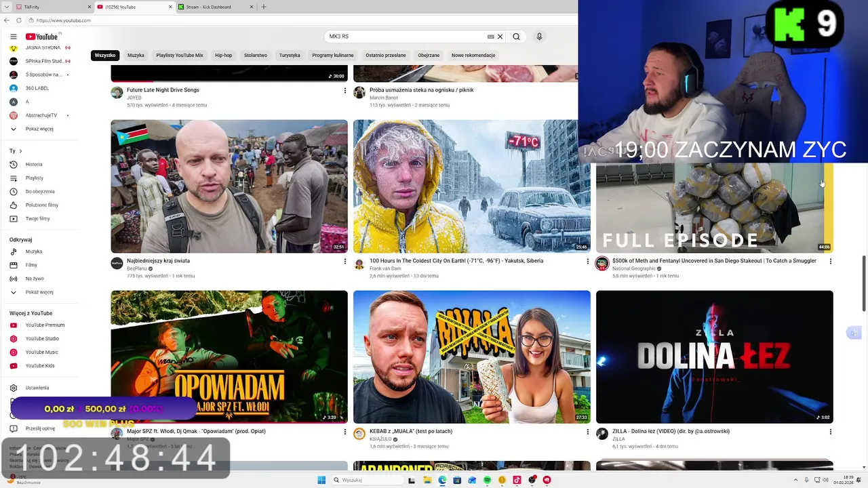Open Frank van Dam channel link
Viewport: 868px width, 488px height.
click(385, 268)
